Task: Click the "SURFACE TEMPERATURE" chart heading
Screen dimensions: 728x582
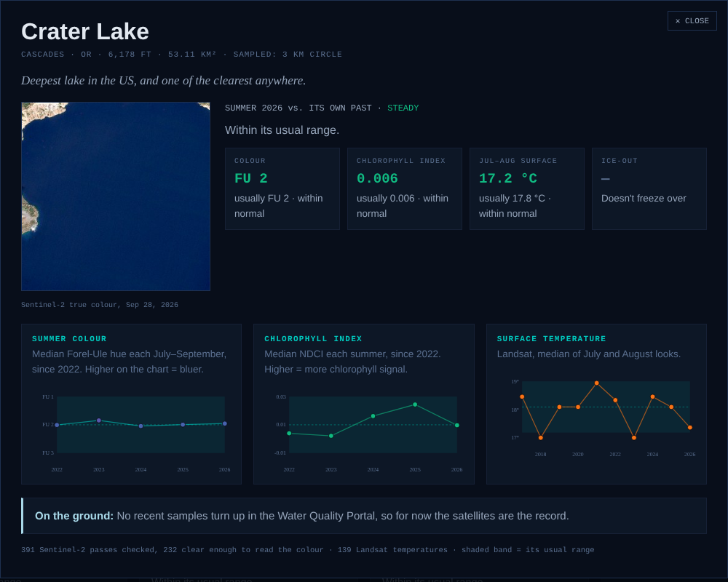Action: pos(552,339)
